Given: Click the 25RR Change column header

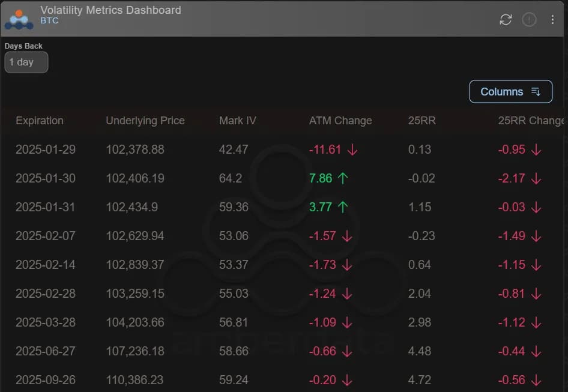Looking at the screenshot, I should pos(531,121).
